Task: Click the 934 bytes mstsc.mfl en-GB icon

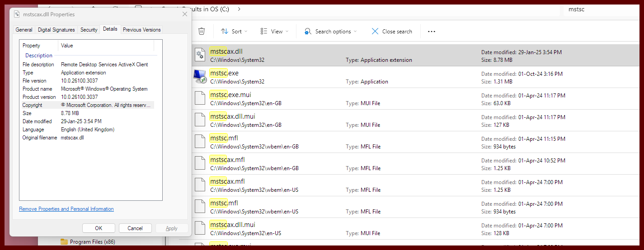Action: click(200, 142)
